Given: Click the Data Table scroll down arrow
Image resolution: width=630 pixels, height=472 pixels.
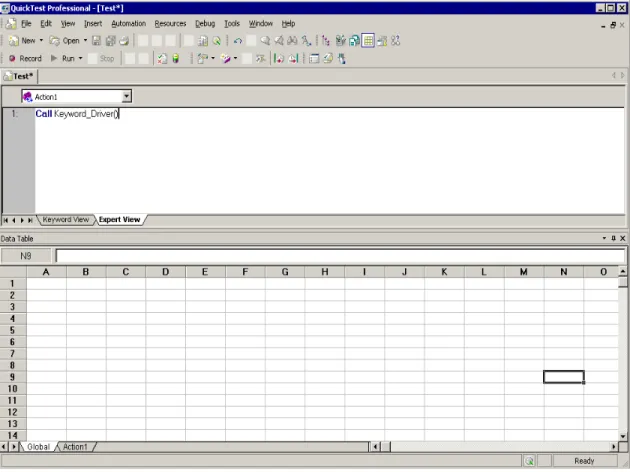Looking at the screenshot, I should 623,437.
